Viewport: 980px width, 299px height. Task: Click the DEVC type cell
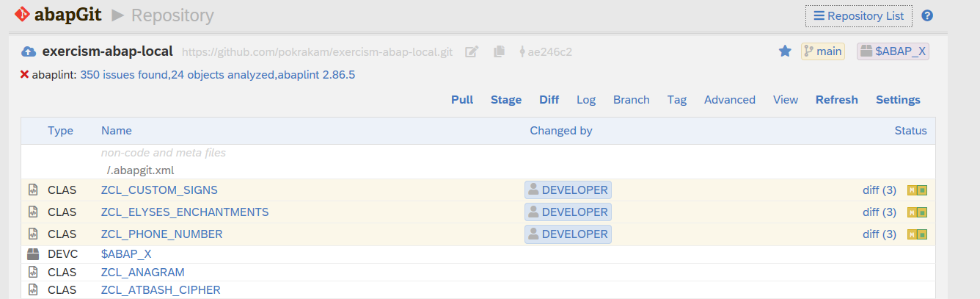click(x=62, y=254)
